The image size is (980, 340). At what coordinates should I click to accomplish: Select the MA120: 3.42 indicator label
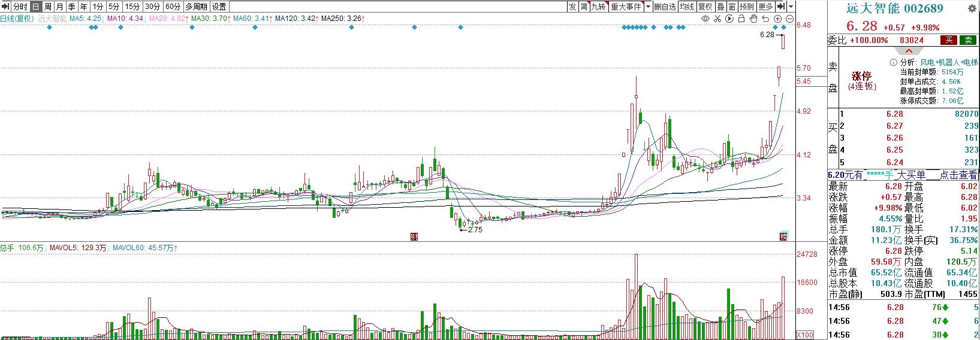295,19
